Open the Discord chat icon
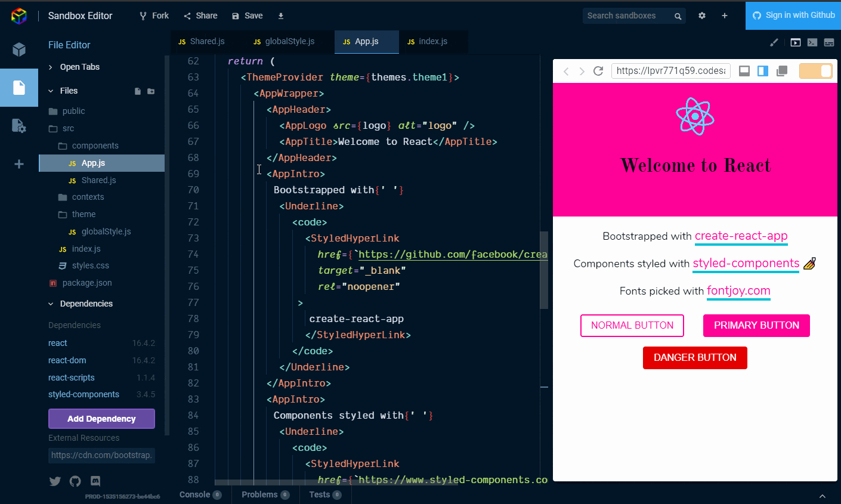Screen dimensions: 841x504 pos(95,481)
